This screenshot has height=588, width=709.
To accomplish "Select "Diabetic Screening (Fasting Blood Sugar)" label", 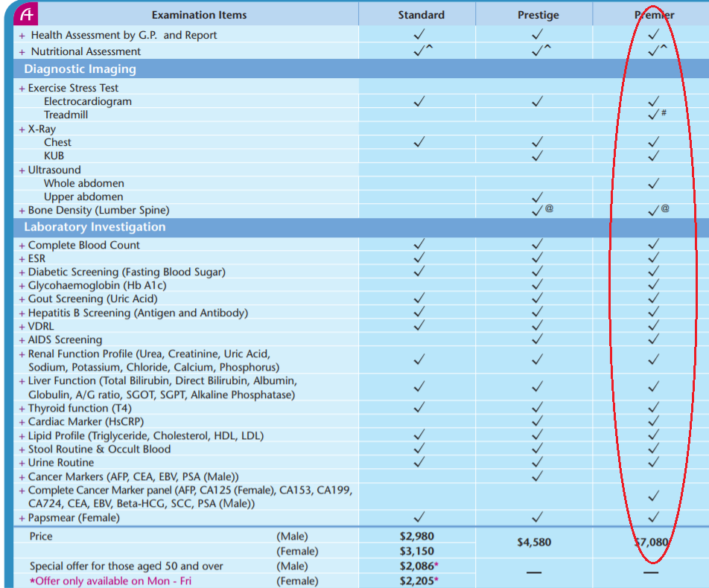I will tap(127, 272).
